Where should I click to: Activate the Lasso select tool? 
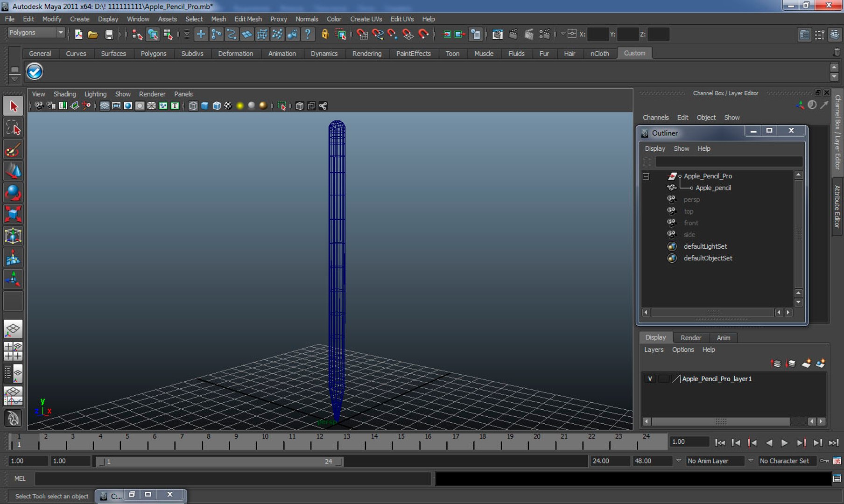click(13, 128)
